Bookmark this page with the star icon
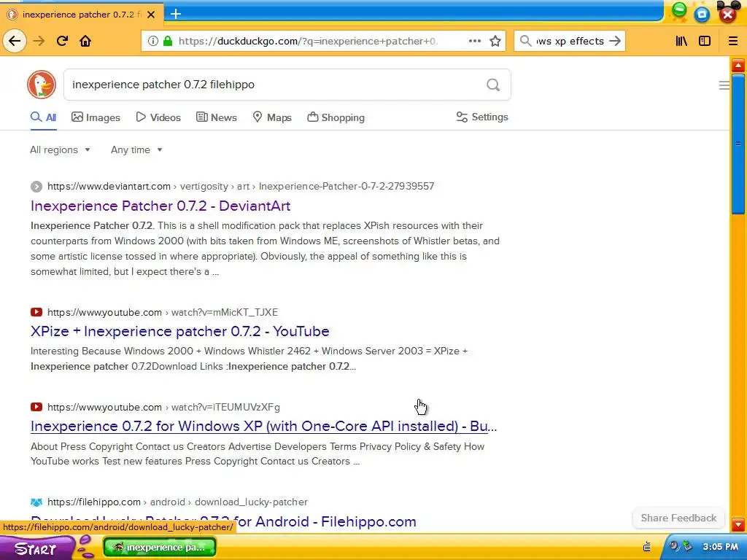The height and width of the screenshot is (560, 747). 495,41
